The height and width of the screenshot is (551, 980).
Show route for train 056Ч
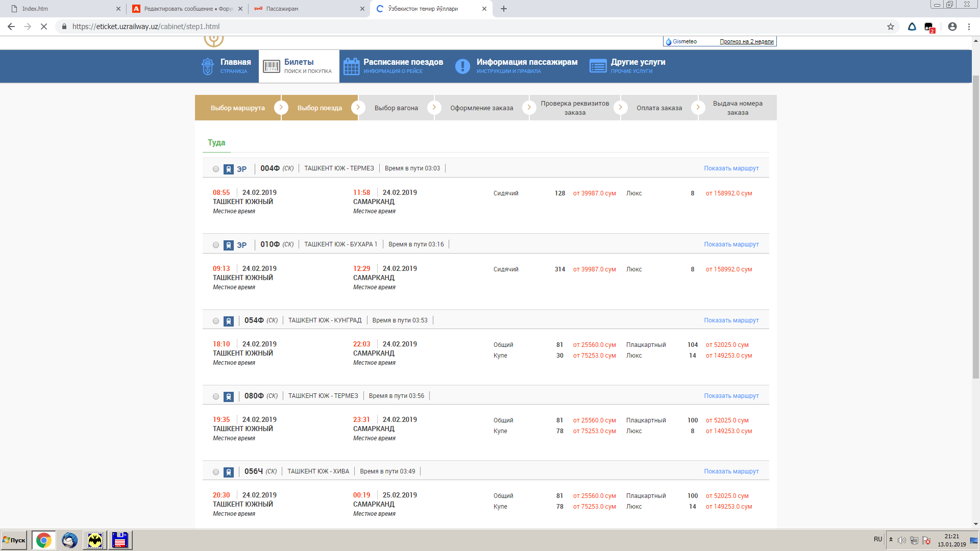(731, 471)
